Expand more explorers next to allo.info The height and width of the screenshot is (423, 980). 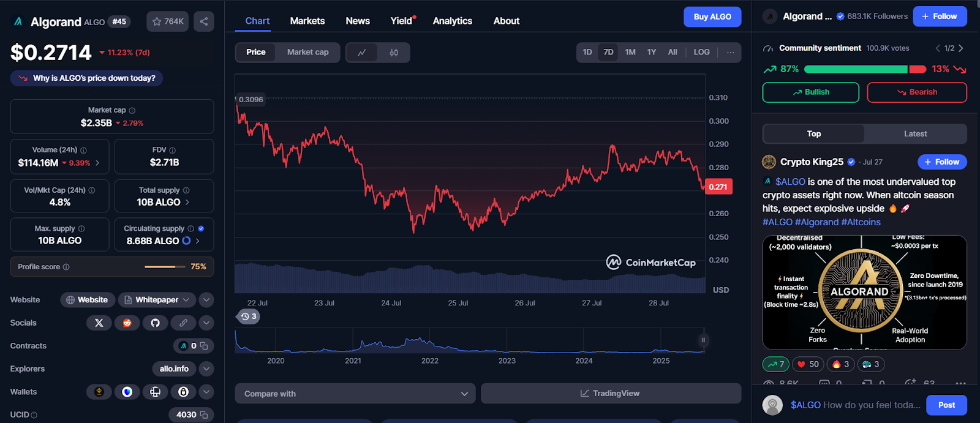coord(206,369)
